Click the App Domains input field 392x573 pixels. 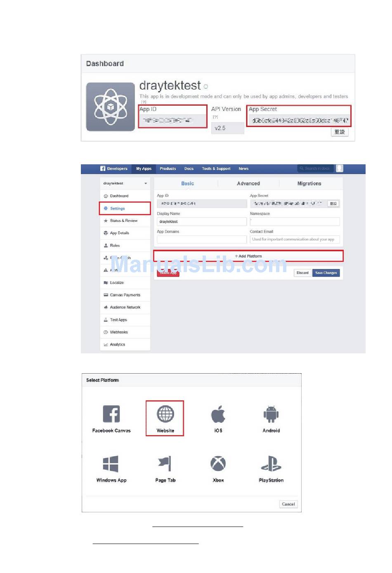click(202, 239)
